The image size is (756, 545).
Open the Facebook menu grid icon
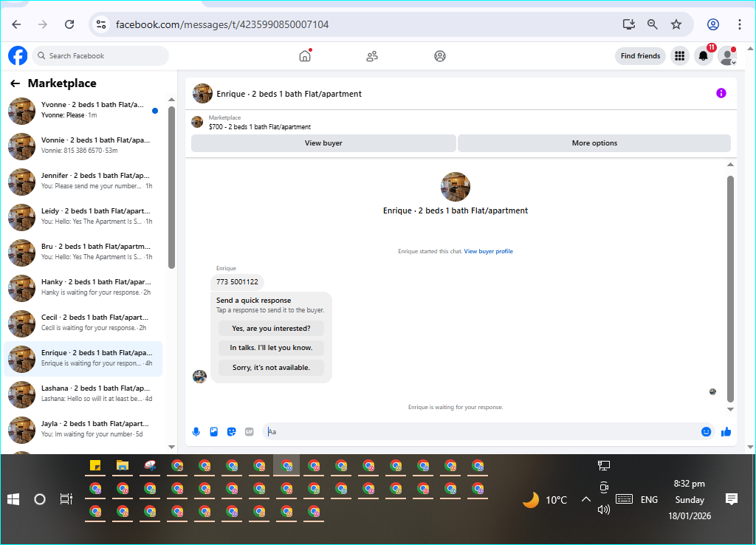(x=680, y=56)
